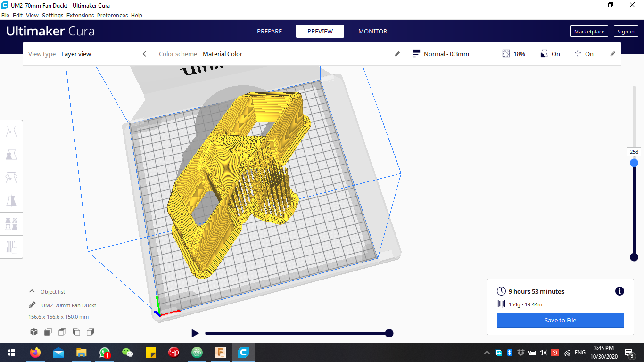644x362 pixels.
Task: Click the support On icon
Action: (x=544, y=54)
